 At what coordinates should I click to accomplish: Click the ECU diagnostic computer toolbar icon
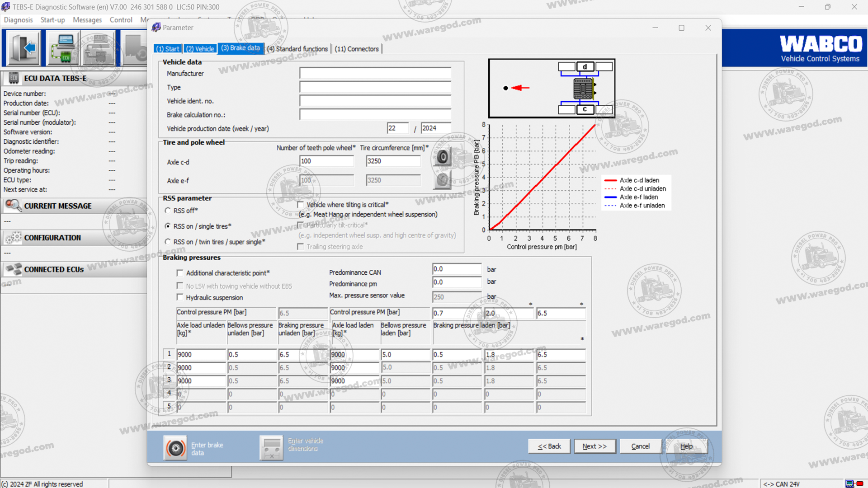click(x=63, y=48)
